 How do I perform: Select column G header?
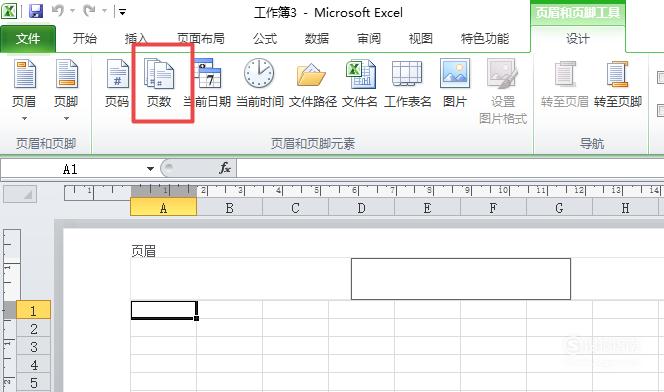click(x=559, y=208)
